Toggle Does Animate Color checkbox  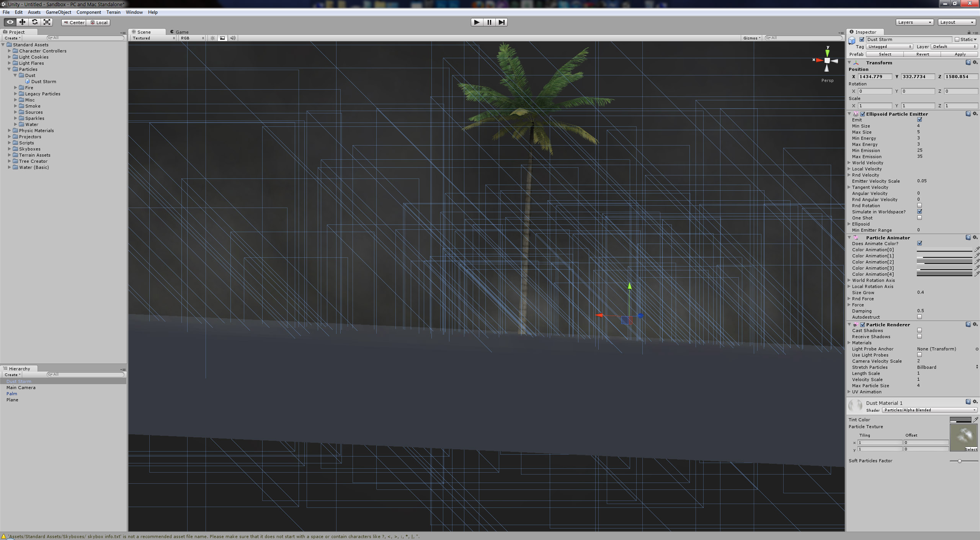coord(920,243)
